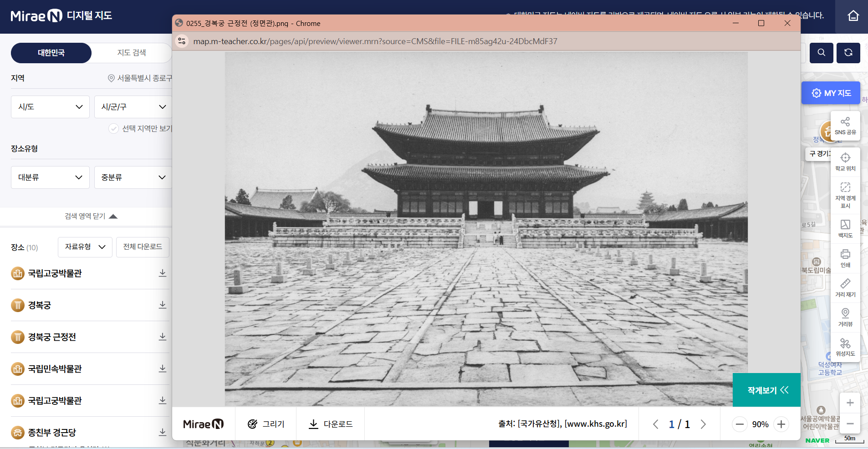Select the 대한민국 tab
The height and width of the screenshot is (449, 868).
click(51, 53)
